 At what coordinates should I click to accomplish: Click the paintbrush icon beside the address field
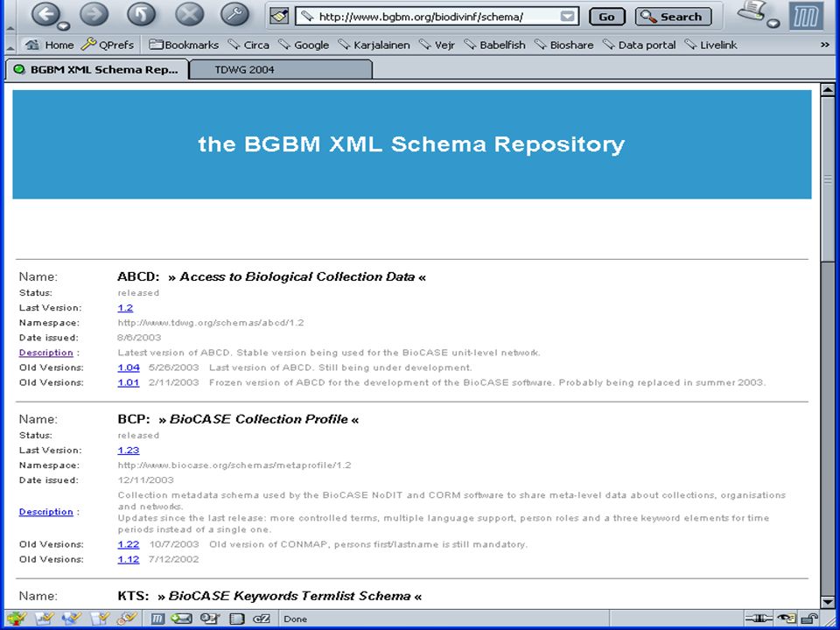[278, 17]
